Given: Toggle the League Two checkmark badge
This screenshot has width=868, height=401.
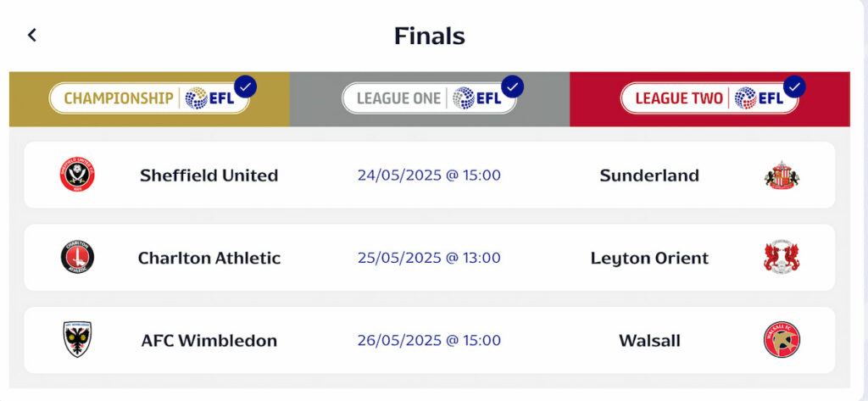Looking at the screenshot, I should tap(795, 86).
